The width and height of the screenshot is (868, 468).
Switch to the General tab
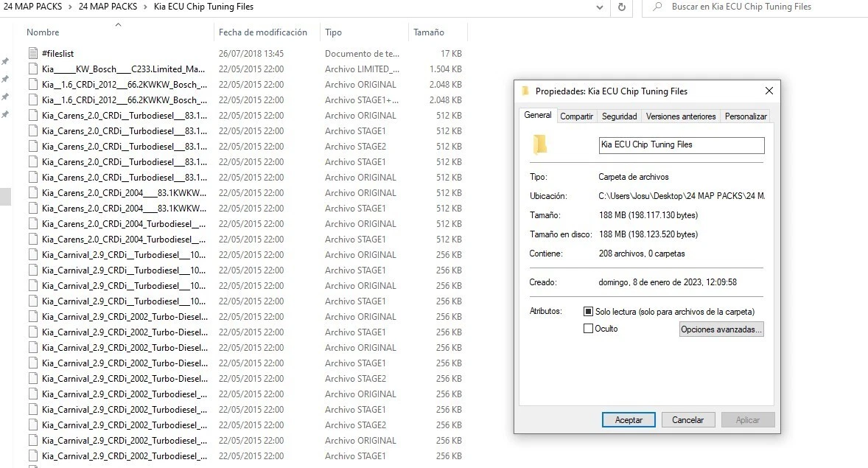[x=537, y=115]
